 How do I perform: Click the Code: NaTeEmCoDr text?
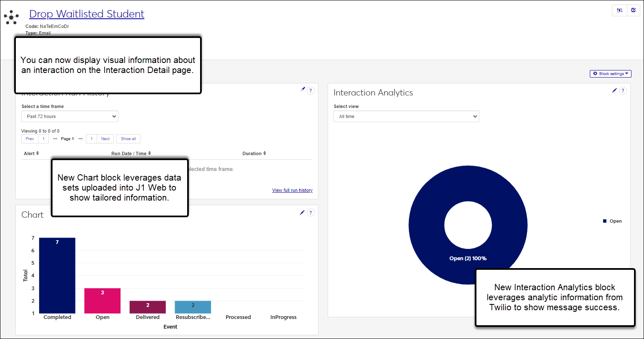(47, 26)
